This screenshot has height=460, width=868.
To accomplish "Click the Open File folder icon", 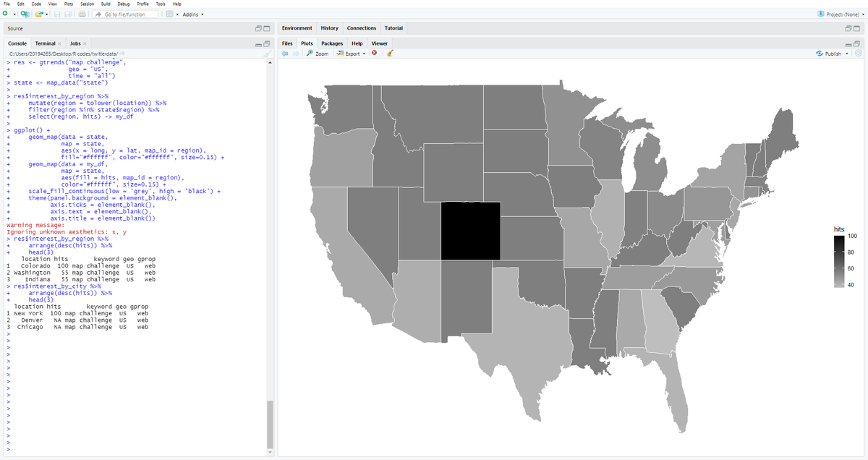I will pyautogui.click(x=39, y=14).
